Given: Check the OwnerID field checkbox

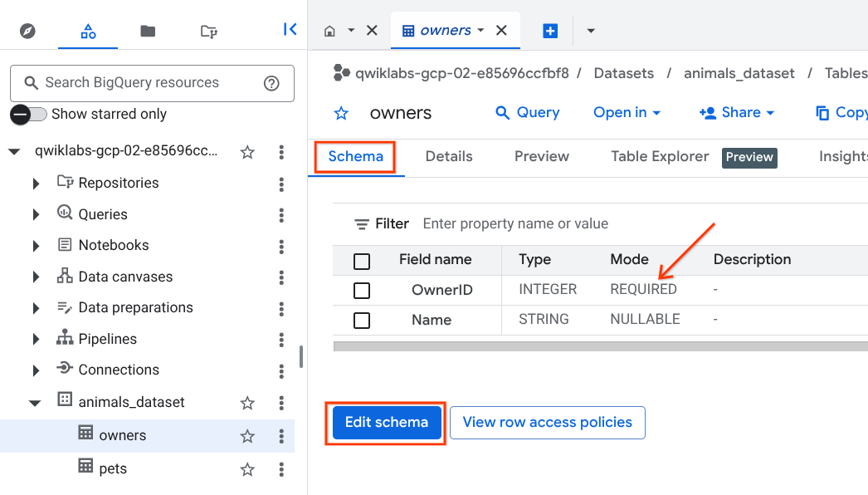Looking at the screenshot, I should [362, 290].
